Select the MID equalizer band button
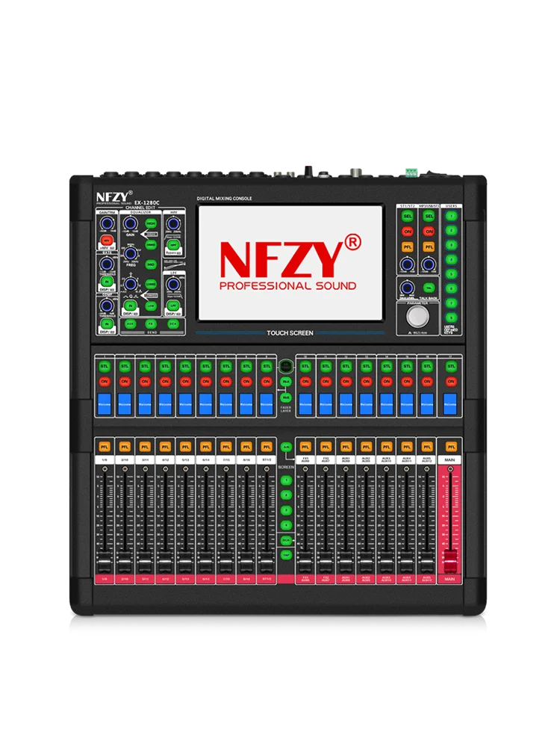The width and height of the screenshot is (560, 747). point(151,264)
